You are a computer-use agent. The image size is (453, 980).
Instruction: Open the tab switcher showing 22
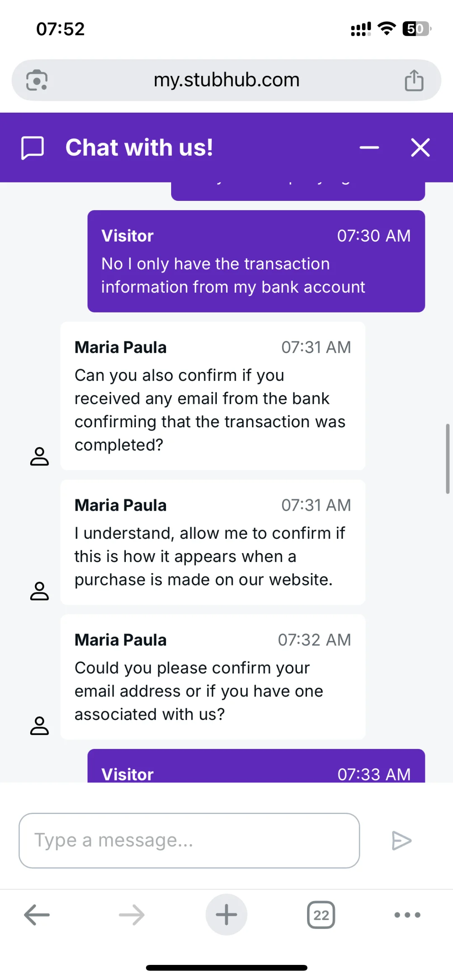pyautogui.click(x=321, y=915)
